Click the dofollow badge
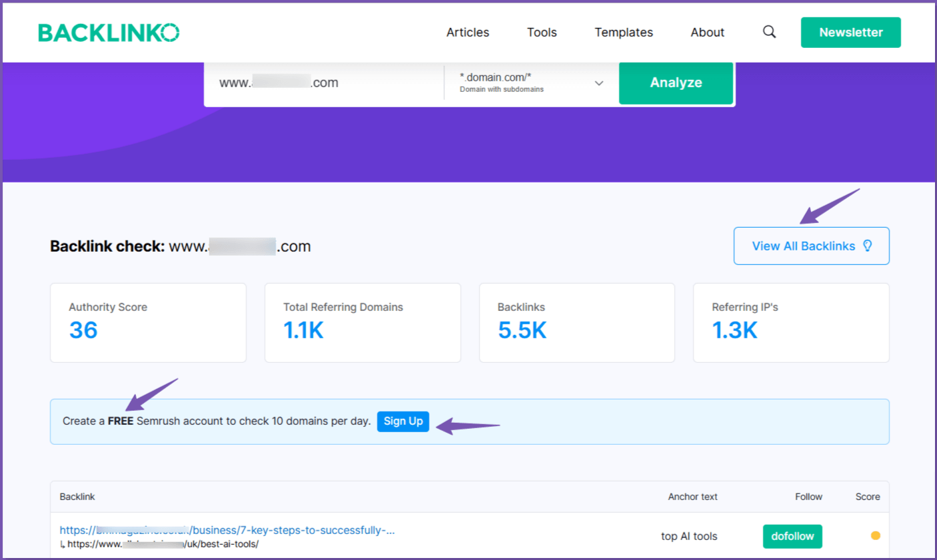 click(x=792, y=536)
